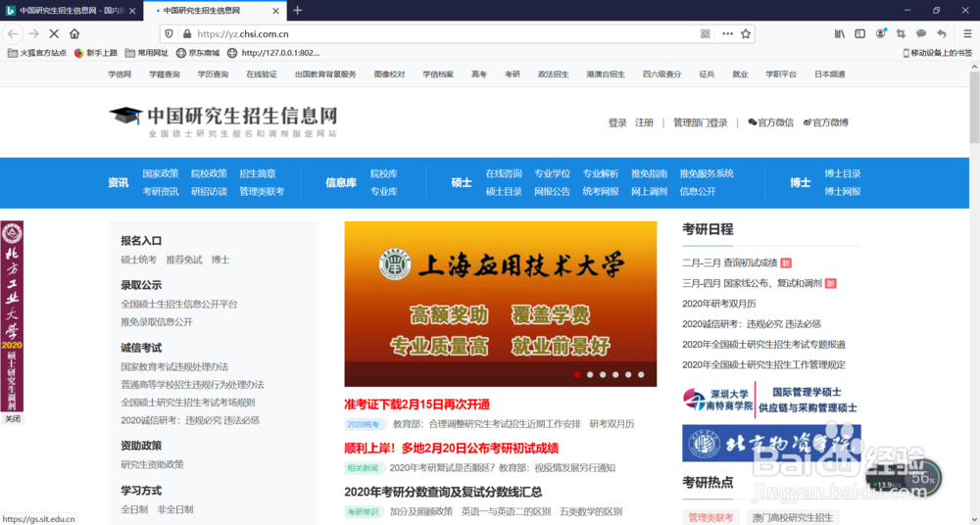Open a new tab with the plus button
This screenshot has height=525, width=980.
point(298,10)
